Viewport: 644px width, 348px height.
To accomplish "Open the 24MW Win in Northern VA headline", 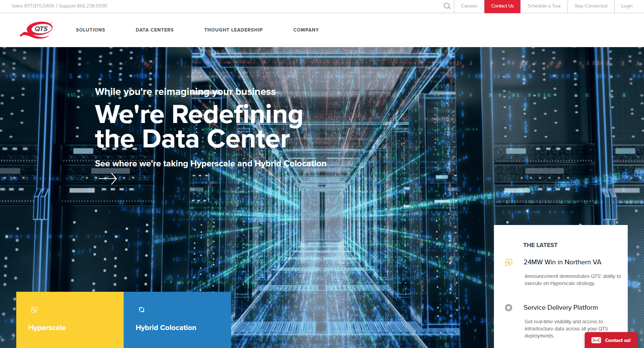I will 562,262.
